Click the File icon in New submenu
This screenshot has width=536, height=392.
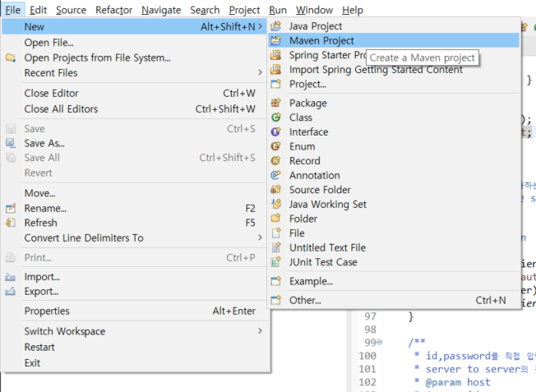pyautogui.click(x=276, y=233)
